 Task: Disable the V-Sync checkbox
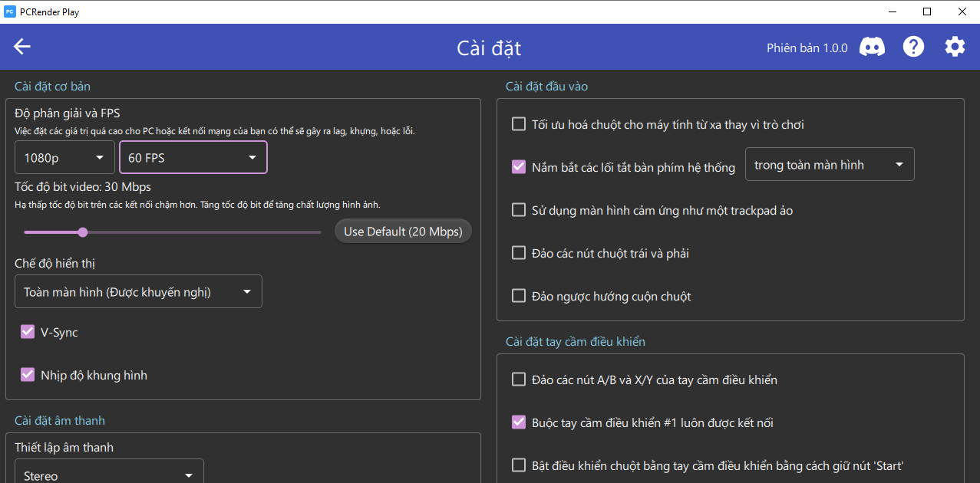click(28, 332)
